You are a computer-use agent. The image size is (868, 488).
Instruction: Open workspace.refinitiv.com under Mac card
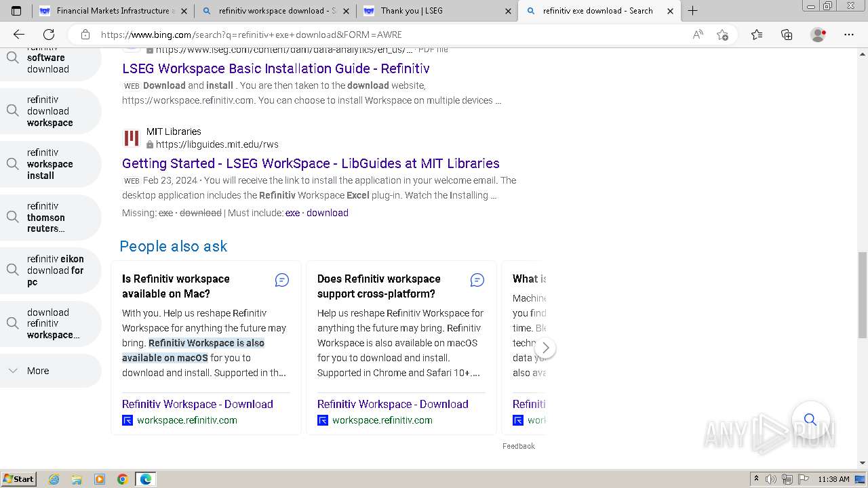pos(187,420)
